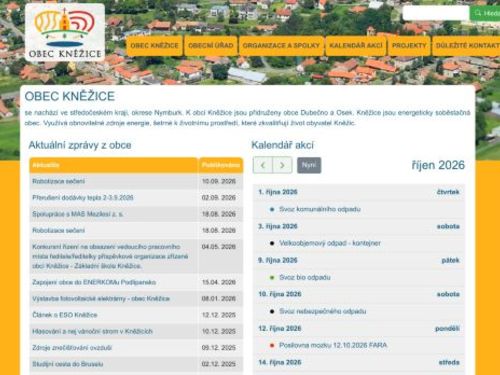500x375 pixels.
Task: Open the OBEC KNĚŽICE menu
Action: [154, 45]
